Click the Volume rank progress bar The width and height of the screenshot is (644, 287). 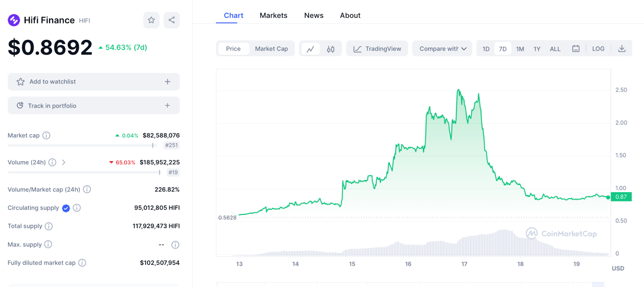coord(84,173)
